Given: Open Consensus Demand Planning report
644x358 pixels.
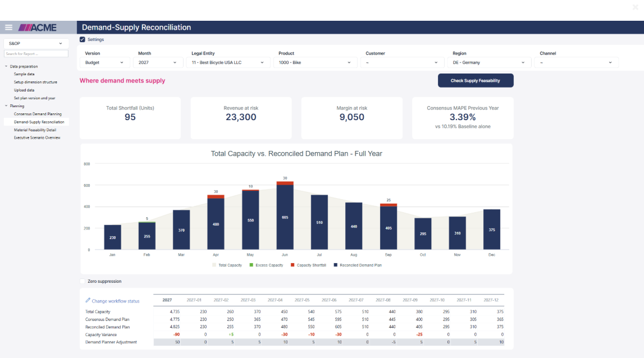Looking at the screenshot, I should [38, 114].
